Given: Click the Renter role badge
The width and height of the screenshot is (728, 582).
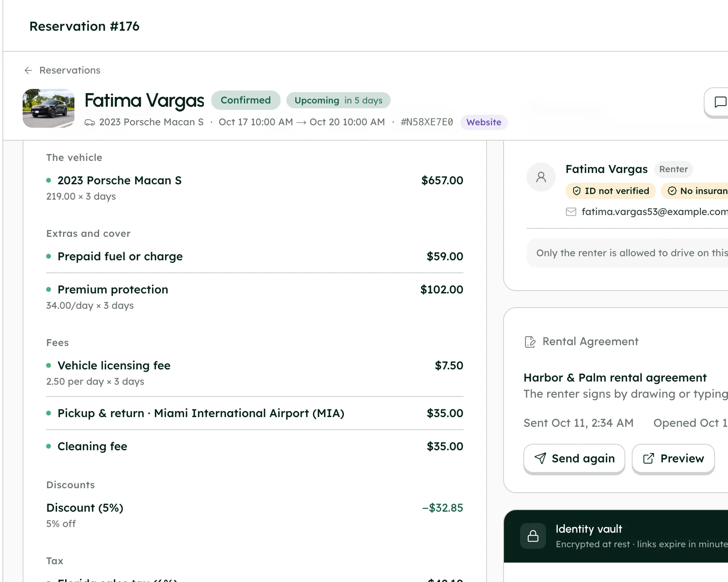Looking at the screenshot, I should coord(673,169).
